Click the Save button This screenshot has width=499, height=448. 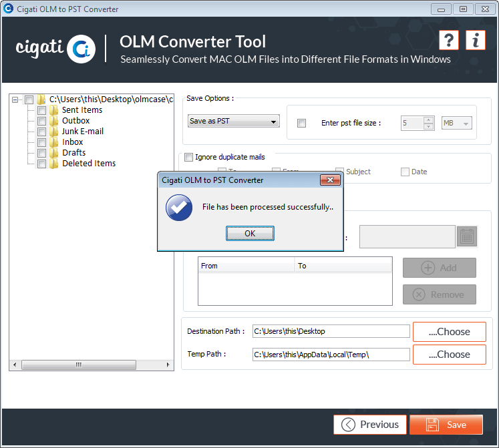[446, 425]
